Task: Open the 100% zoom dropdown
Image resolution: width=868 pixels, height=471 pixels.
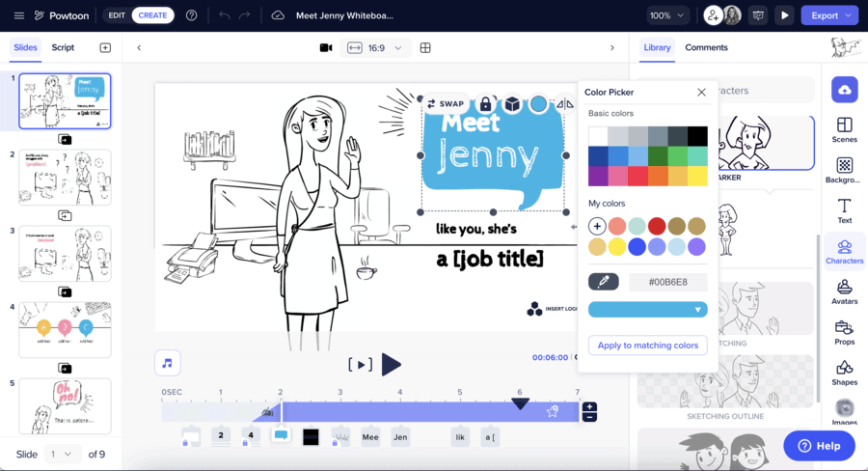Action: click(x=669, y=15)
